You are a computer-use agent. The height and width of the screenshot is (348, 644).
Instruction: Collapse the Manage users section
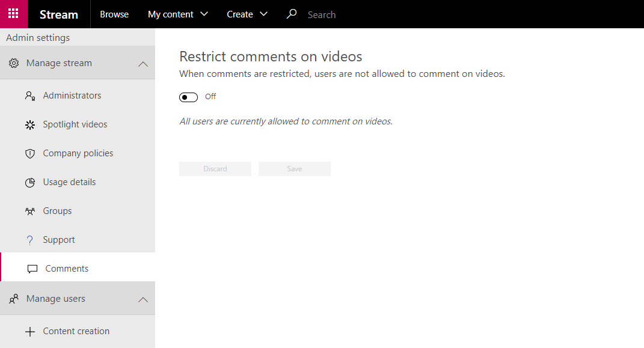(x=143, y=299)
